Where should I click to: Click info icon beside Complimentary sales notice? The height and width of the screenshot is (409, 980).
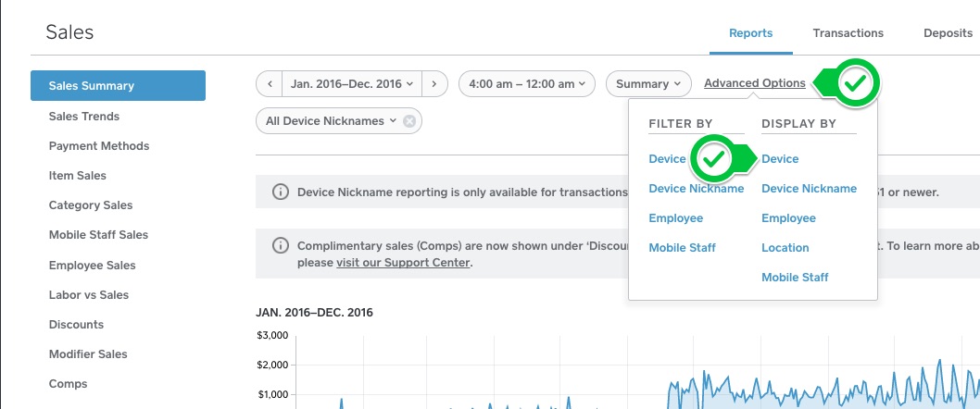(279, 246)
